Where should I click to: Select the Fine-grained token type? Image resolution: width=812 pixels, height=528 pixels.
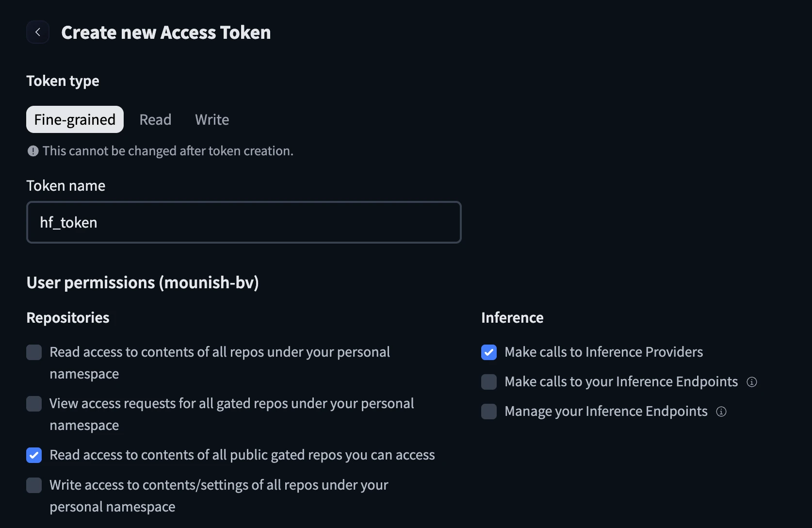[74, 119]
